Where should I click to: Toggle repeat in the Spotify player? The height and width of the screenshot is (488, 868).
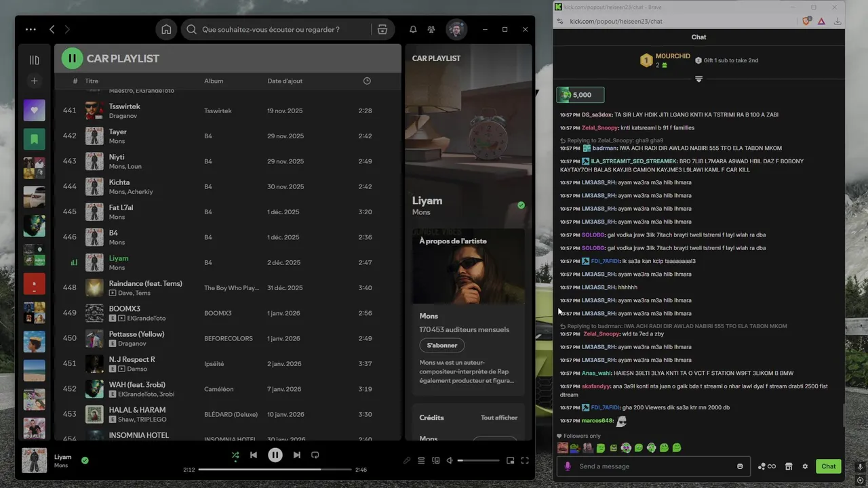[315, 455]
